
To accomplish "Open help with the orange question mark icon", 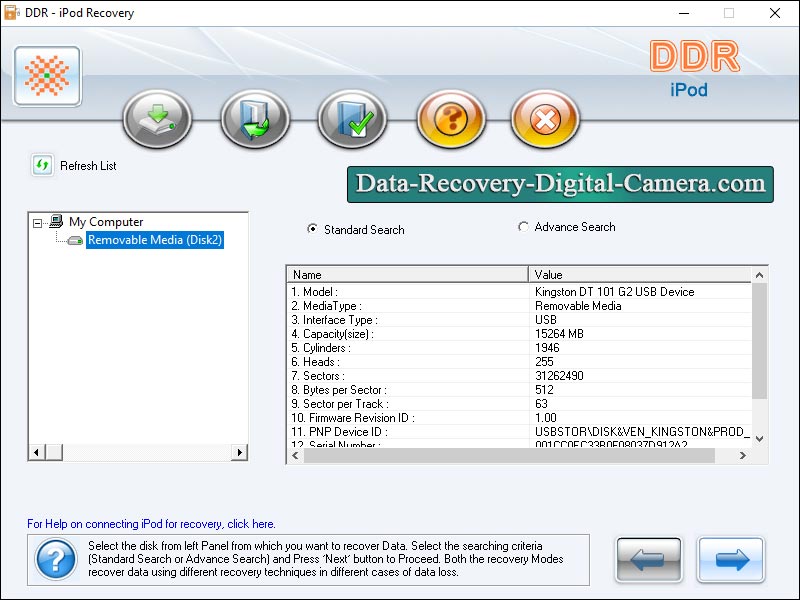I will 450,120.
